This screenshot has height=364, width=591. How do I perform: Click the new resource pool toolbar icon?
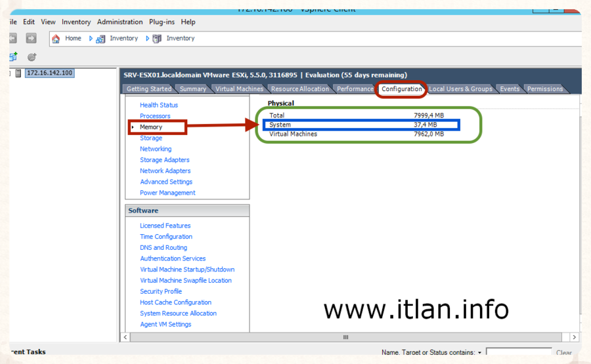32,57
